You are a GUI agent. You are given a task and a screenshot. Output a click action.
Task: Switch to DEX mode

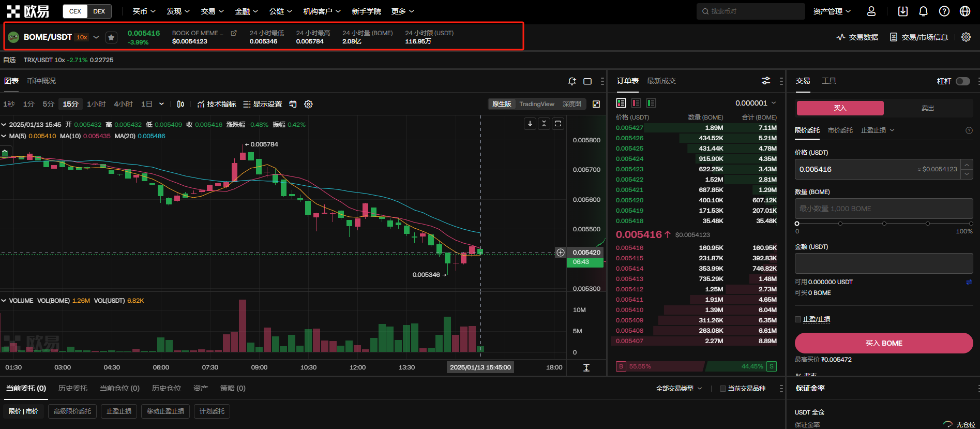(x=99, y=11)
